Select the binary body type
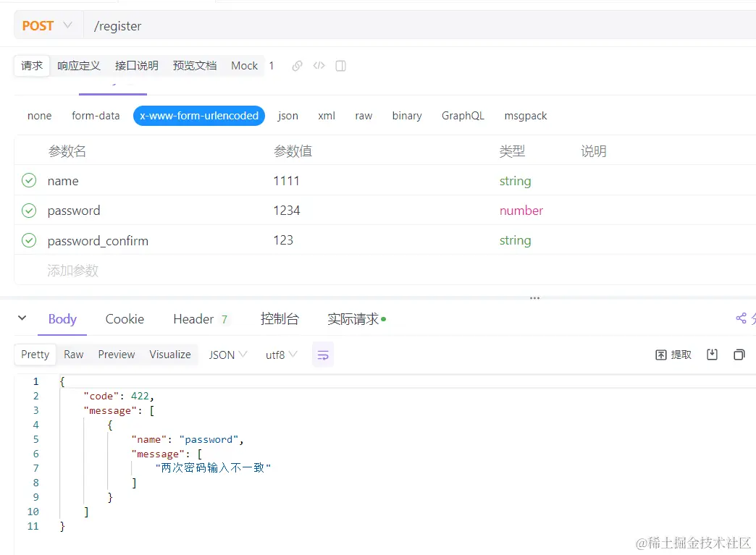Image resolution: width=756 pixels, height=555 pixels. pos(407,116)
